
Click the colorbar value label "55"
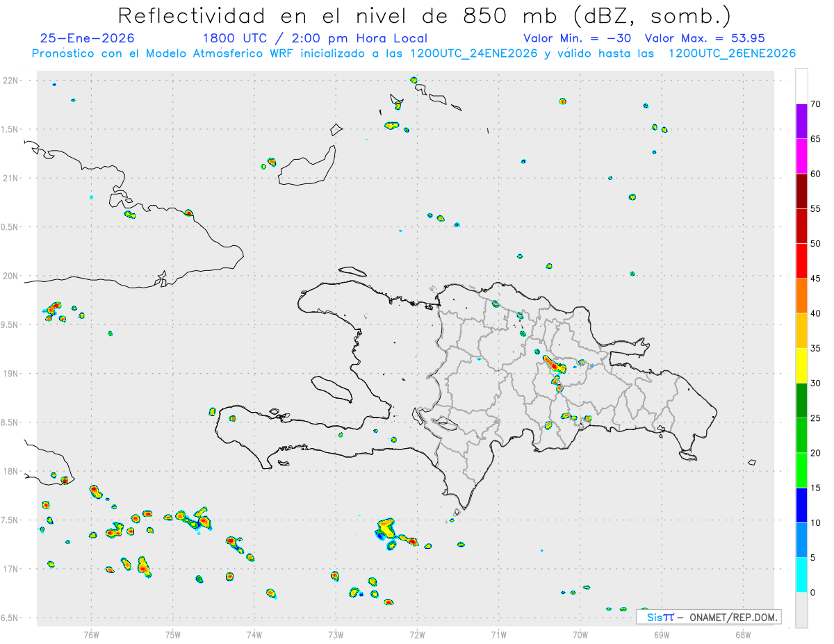[x=816, y=208]
